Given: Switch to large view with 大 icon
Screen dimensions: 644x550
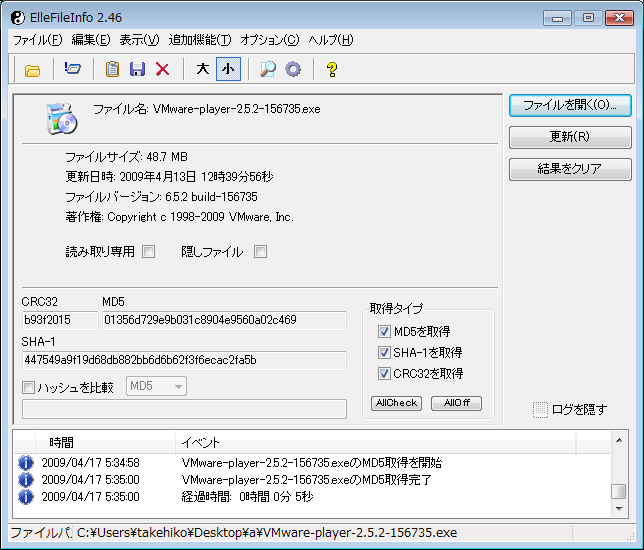Looking at the screenshot, I should coord(202,69).
